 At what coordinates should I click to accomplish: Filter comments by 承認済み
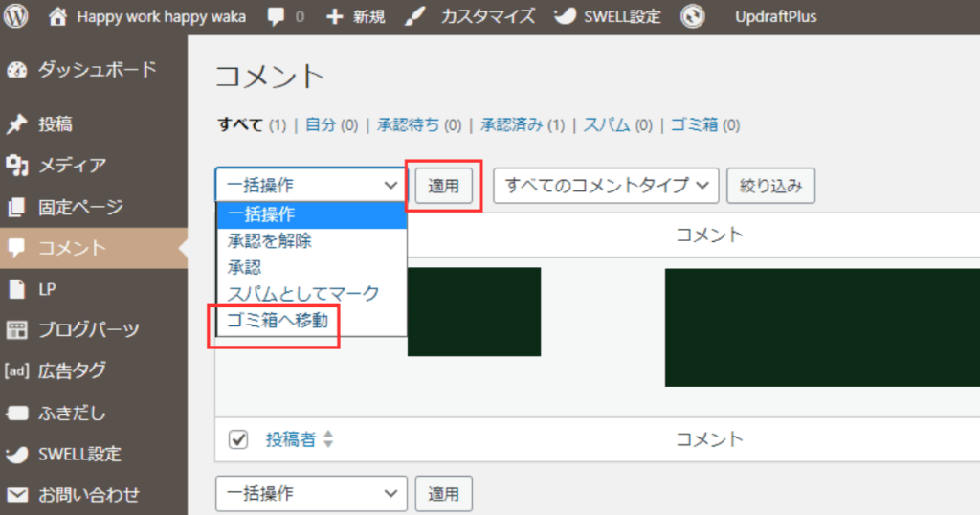511,125
